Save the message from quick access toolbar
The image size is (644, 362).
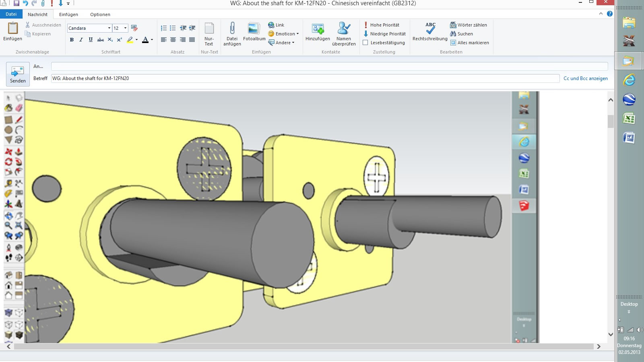click(17, 3)
